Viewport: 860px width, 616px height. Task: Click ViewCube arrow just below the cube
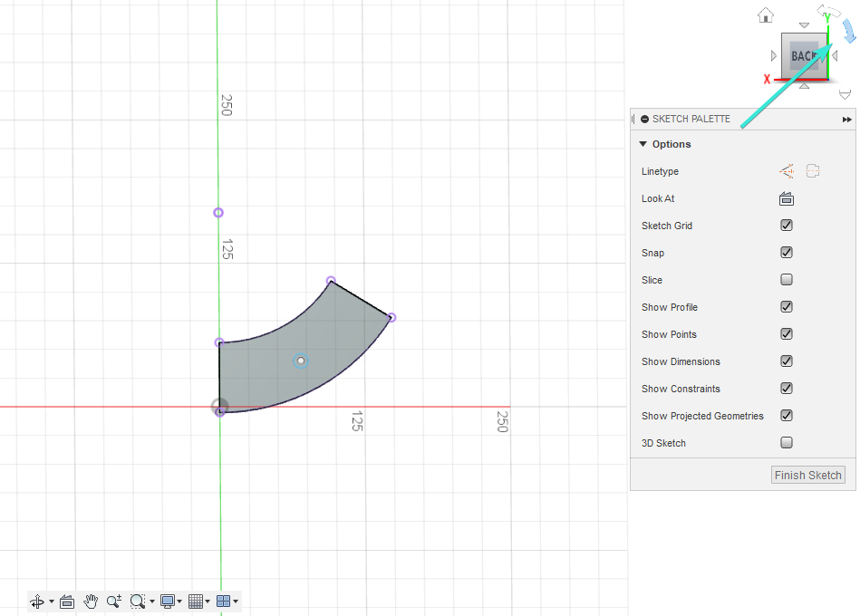tap(804, 86)
